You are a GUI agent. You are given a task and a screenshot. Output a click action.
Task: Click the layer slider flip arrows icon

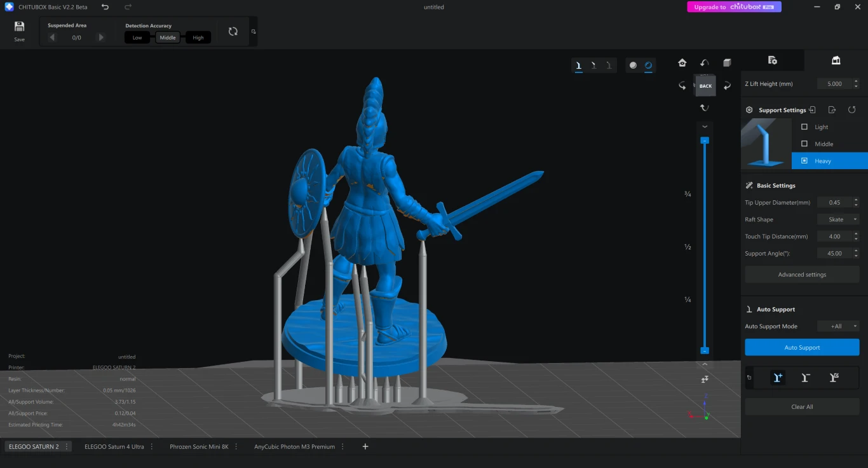(705, 379)
